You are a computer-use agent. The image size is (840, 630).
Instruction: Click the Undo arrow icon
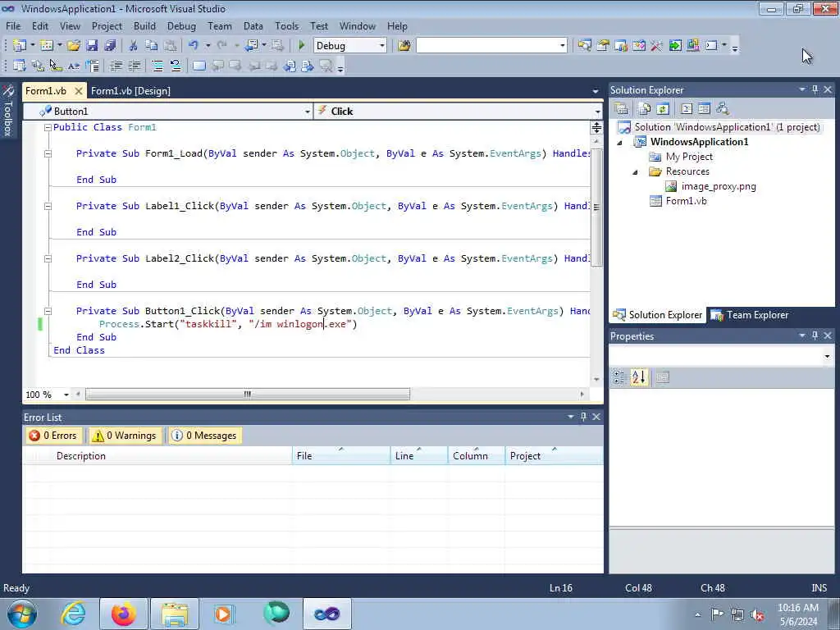(194, 46)
